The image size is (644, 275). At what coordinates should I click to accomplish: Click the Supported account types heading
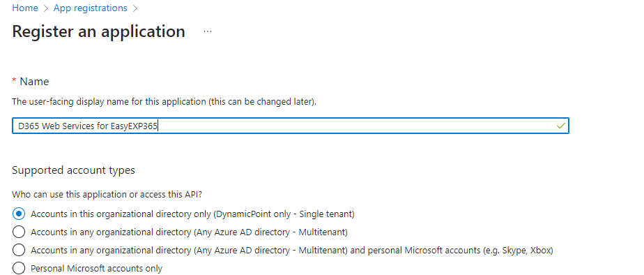pyautogui.click(x=73, y=170)
